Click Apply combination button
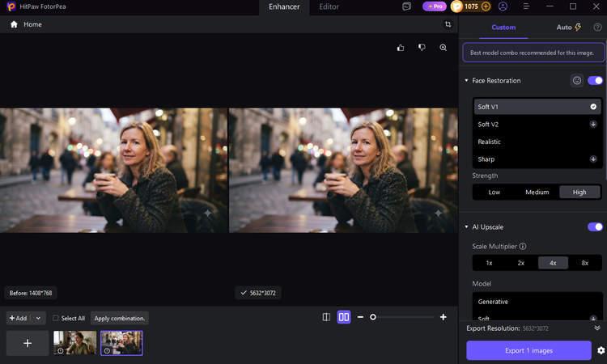This screenshot has height=364, width=607. (x=120, y=318)
